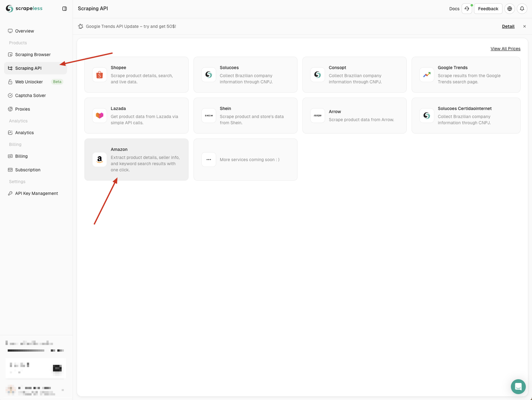This screenshot has width=532, height=400.
Task: Click the Captcha Solver check icon
Action: coord(10,96)
